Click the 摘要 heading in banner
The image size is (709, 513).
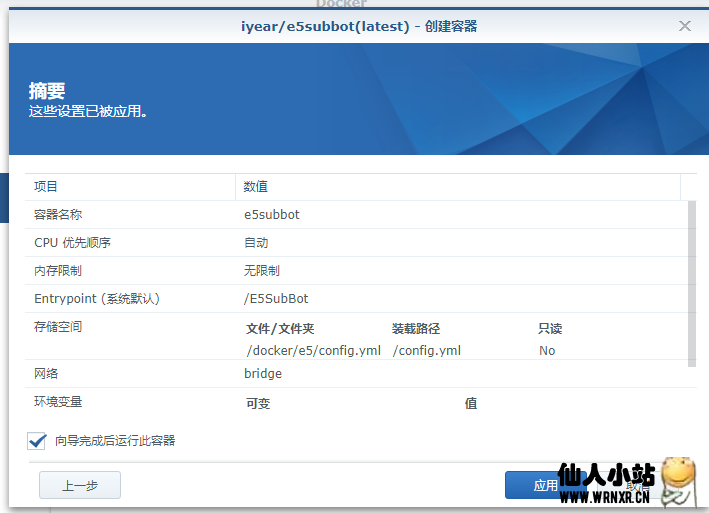click(x=47, y=91)
